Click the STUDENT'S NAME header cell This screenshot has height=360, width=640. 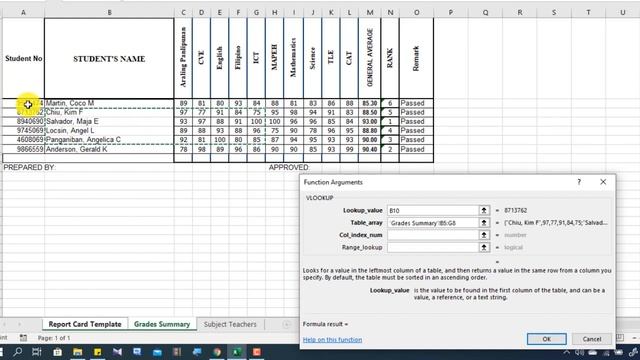109,59
